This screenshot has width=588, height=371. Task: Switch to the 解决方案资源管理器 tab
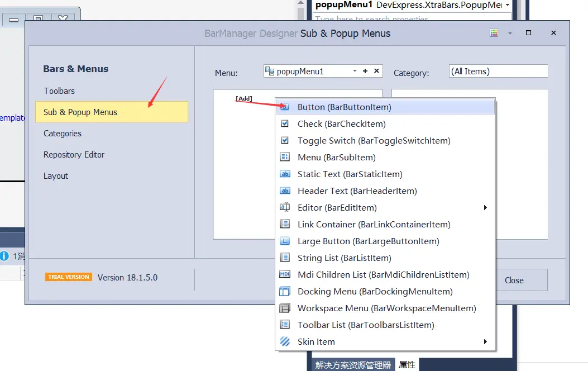[353, 365]
